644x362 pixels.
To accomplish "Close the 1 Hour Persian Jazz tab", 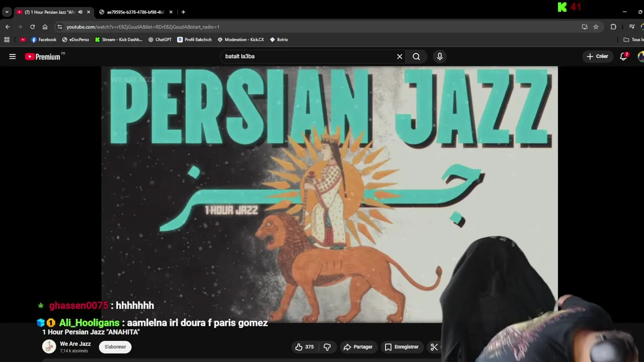I will (89, 12).
